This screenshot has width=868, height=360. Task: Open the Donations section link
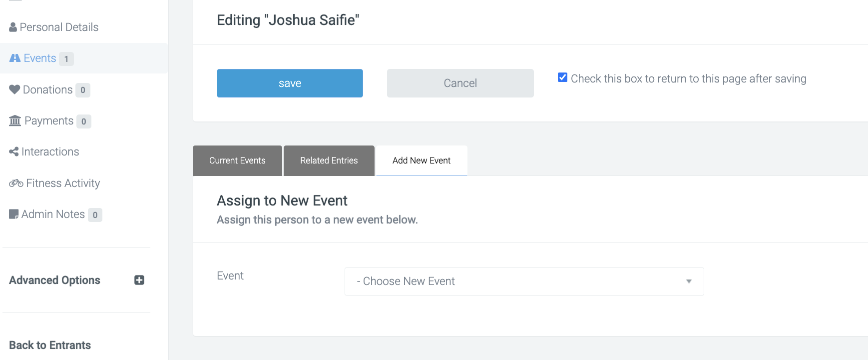(47, 89)
